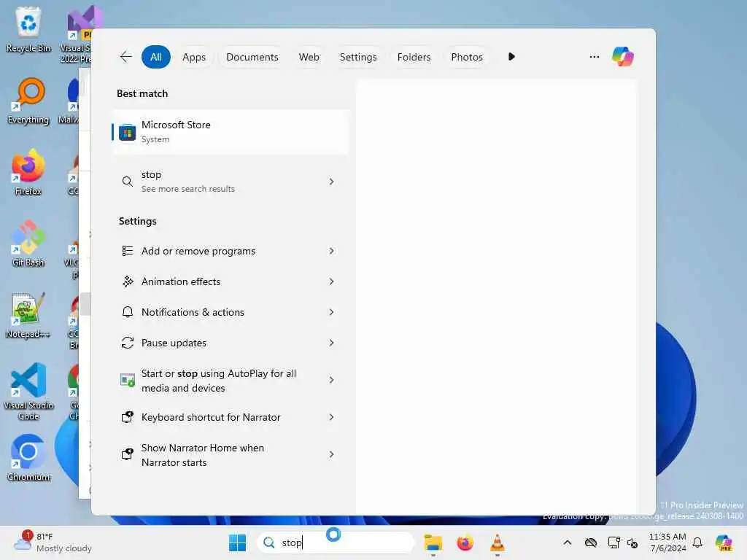This screenshot has height=560, width=747.
Task: Open Microsoft Store best match result
Action: point(230,132)
